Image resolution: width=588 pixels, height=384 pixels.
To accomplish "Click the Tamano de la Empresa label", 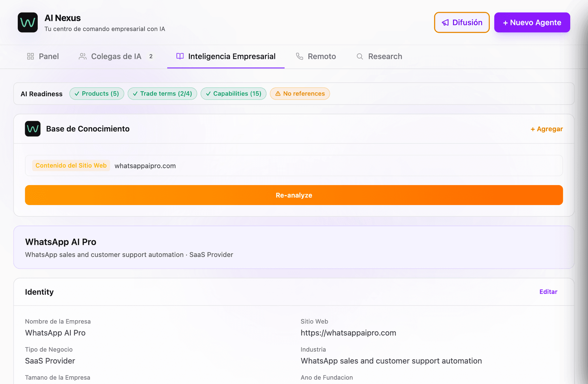I will (58, 378).
